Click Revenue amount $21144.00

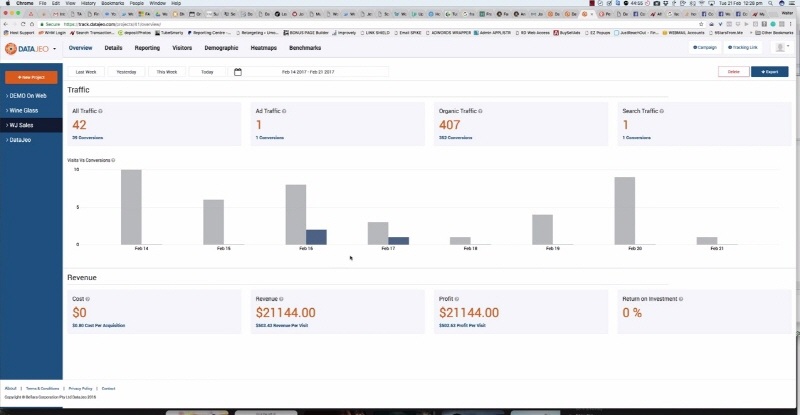tap(286, 312)
